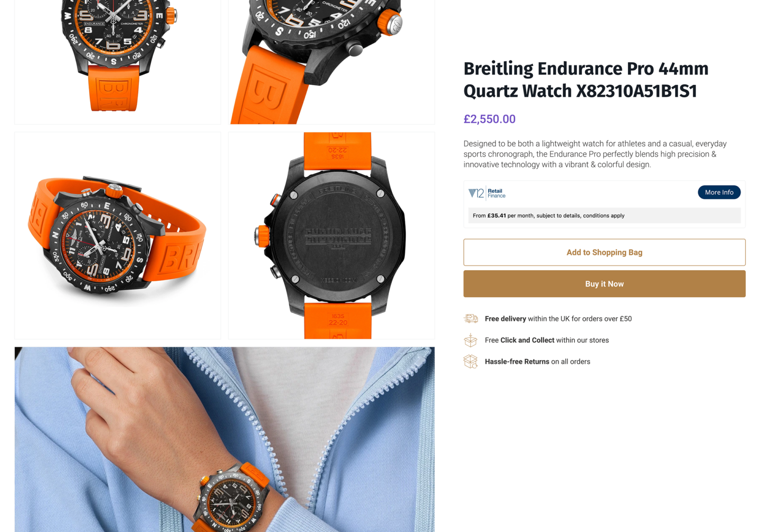The height and width of the screenshot is (532, 760).
Task: View the angled watch on its side image
Action: (118, 235)
